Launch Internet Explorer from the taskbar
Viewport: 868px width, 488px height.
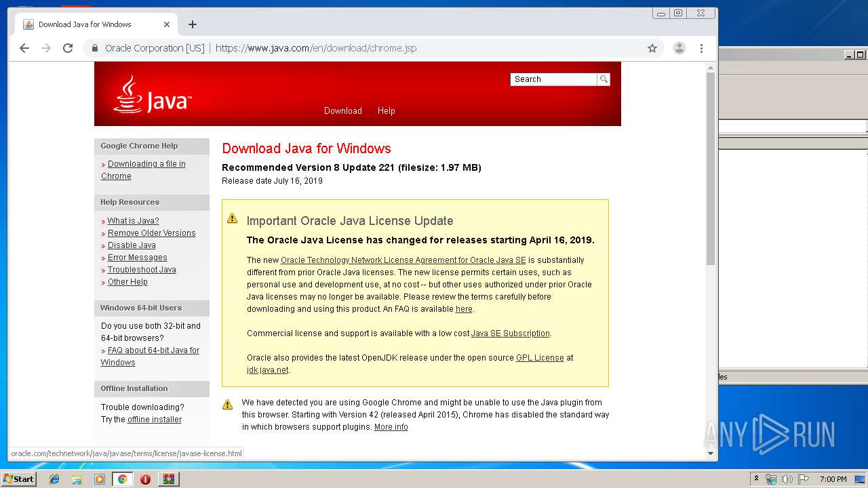pos(54,479)
